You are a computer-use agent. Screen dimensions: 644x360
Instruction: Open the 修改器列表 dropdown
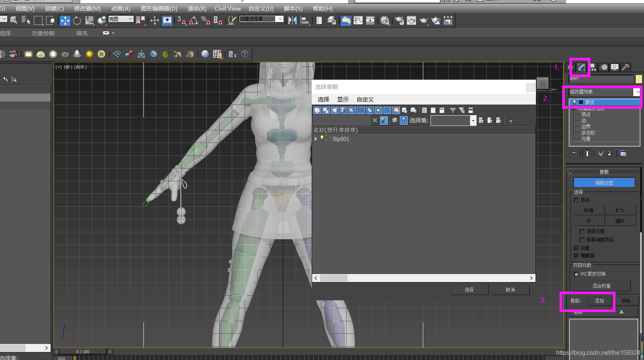click(637, 92)
